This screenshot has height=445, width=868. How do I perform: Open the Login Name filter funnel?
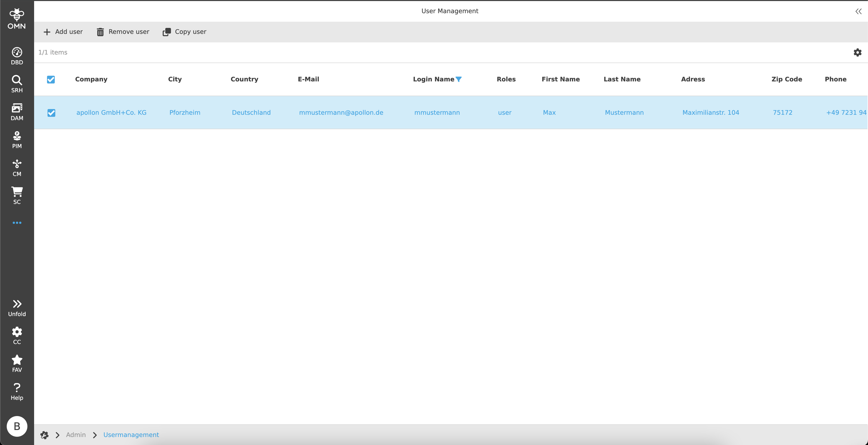459,79
